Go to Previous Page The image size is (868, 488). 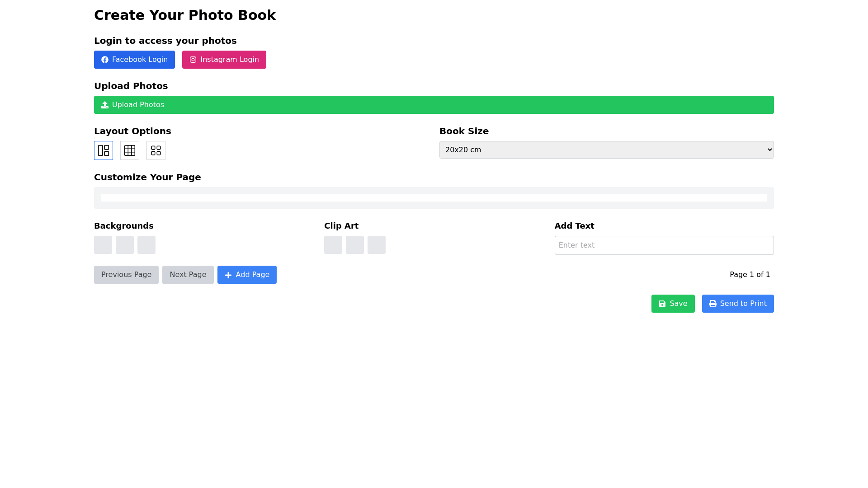(126, 275)
